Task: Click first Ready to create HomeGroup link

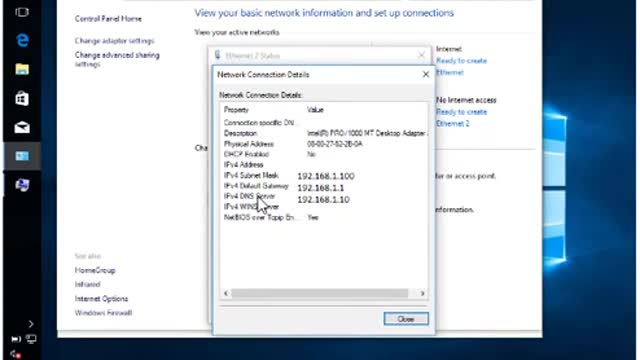Action: pos(462,60)
